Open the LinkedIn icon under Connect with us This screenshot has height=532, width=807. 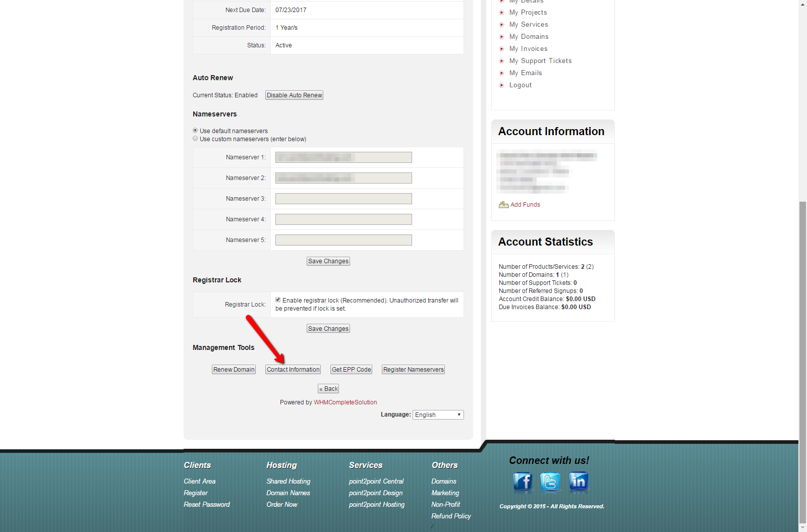point(579,482)
